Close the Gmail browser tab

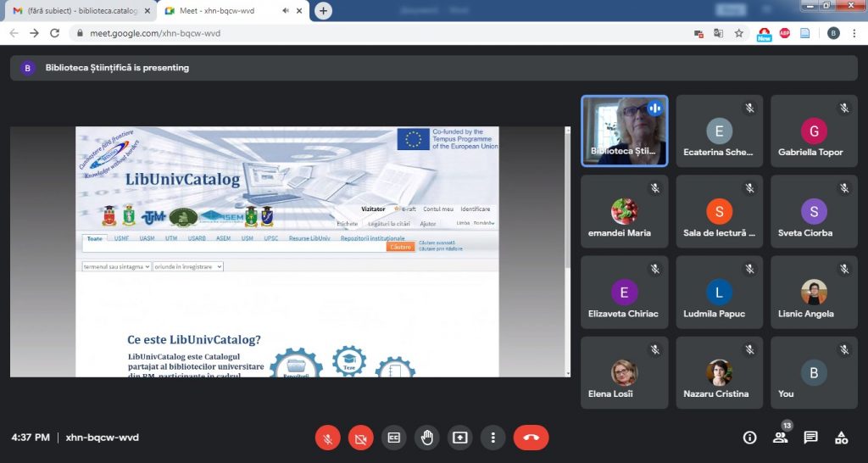pos(147,10)
